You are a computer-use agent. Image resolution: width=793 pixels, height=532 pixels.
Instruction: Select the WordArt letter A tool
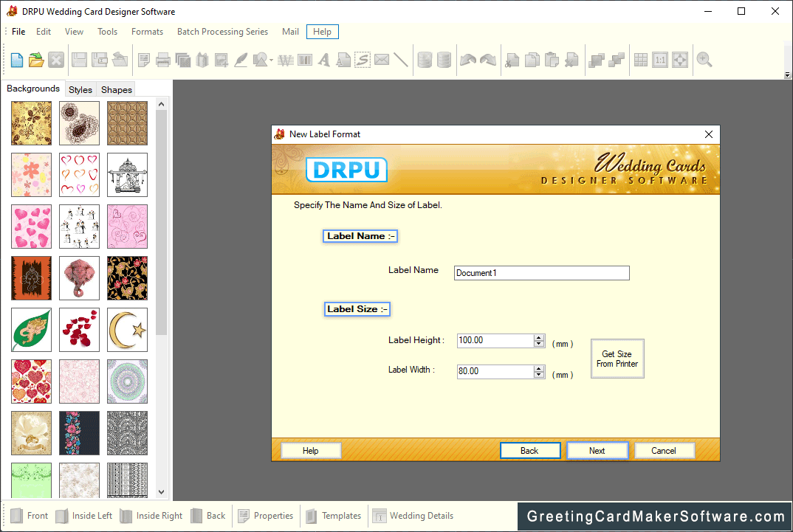click(324, 60)
